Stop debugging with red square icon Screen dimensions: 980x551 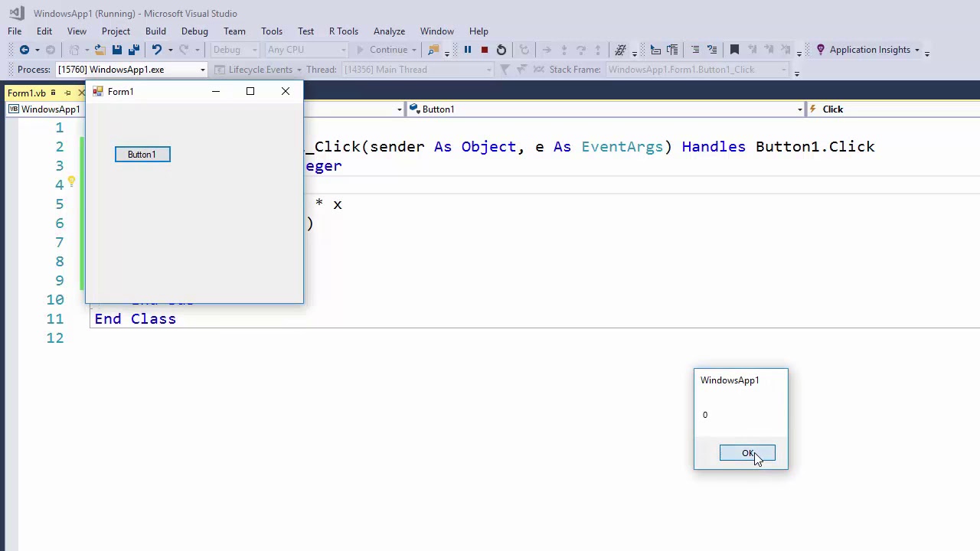(x=484, y=50)
